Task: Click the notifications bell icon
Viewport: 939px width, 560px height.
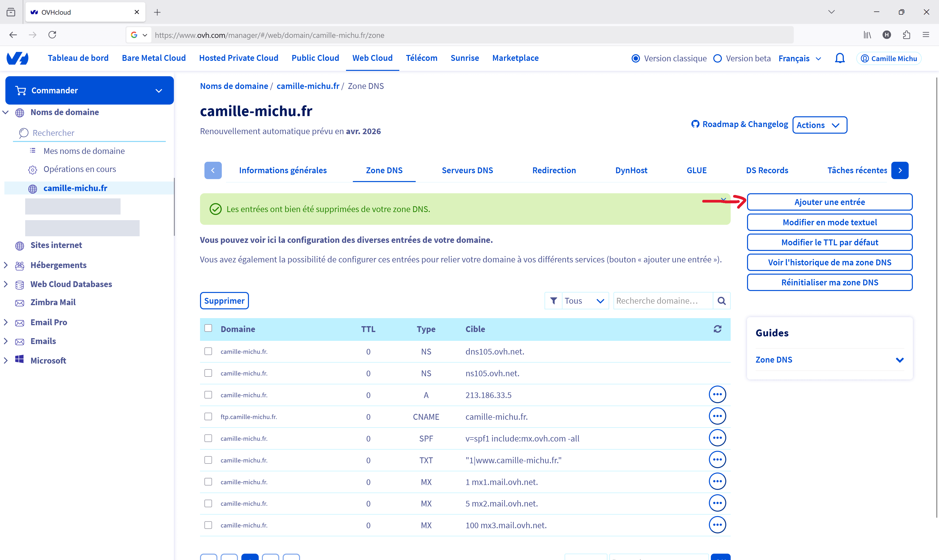Action: coord(839,58)
